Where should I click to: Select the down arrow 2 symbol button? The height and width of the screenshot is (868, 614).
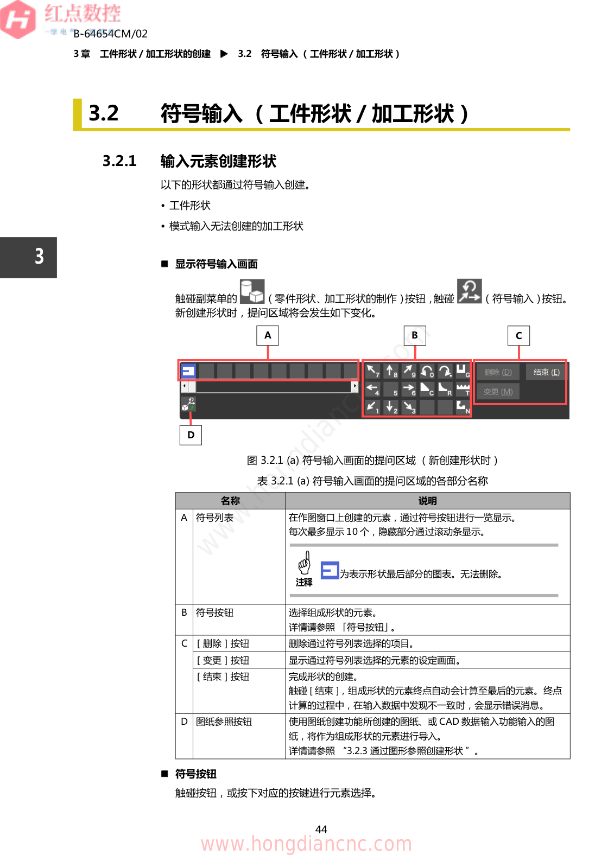[391, 407]
